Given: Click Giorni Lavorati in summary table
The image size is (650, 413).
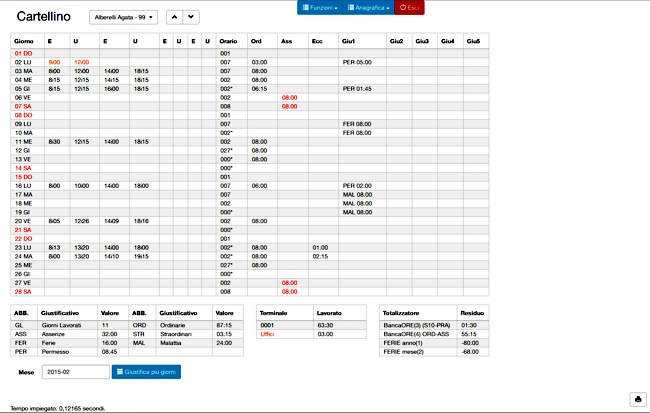Looking at the screenshot, I should [61, 326].
